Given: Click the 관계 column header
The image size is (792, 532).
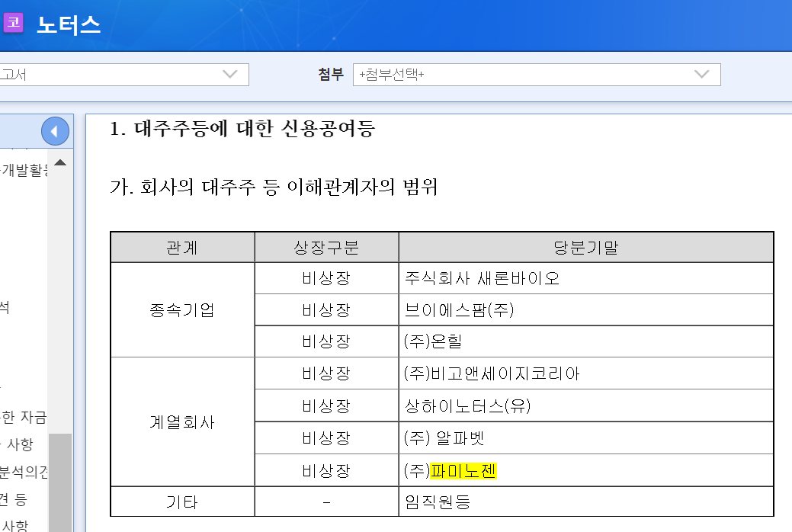Looking at the screenshot, I should (182, 248).
